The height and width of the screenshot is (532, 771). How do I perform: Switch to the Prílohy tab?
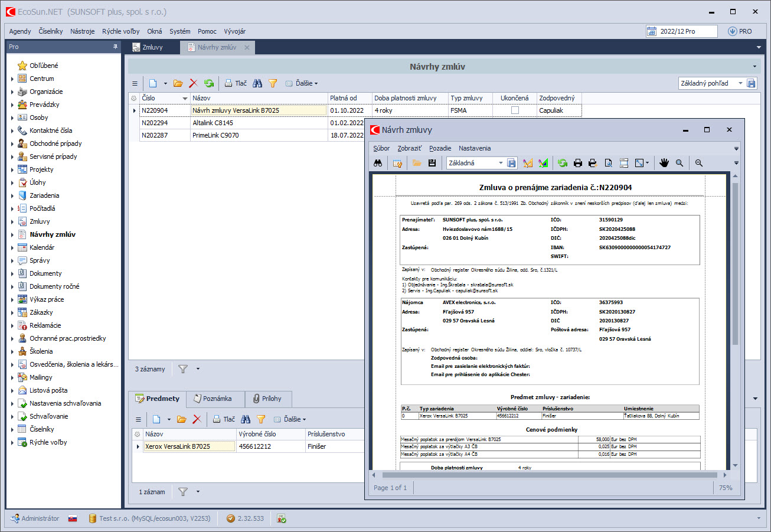[x=267, y=399]
